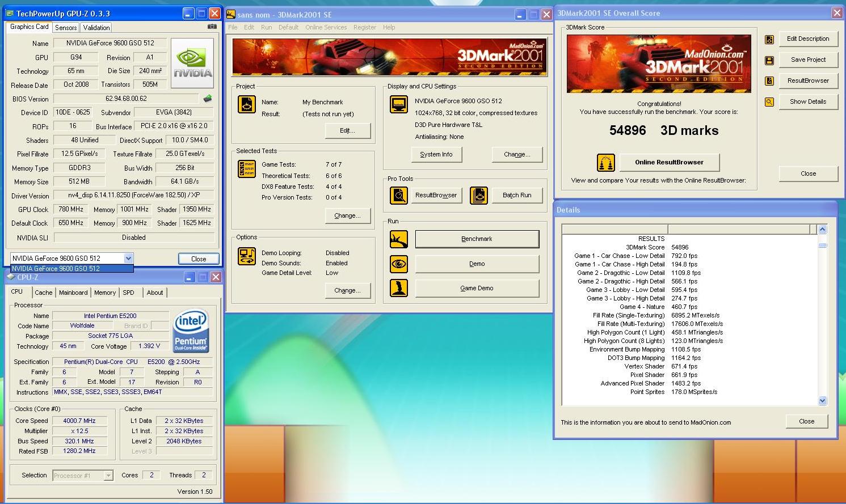Switch to the Cache tab in CPU-Z
846x504 pixels.
click(44, 293)
